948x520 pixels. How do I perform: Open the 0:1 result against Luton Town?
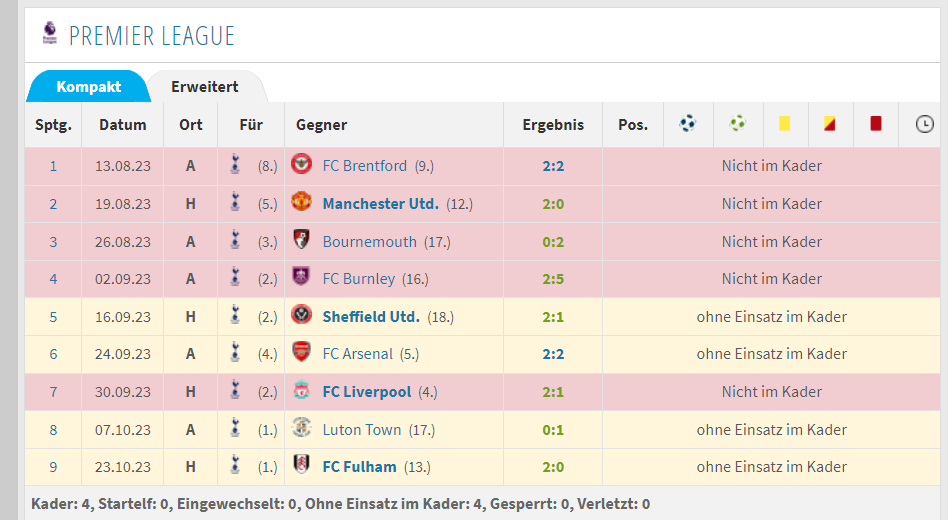pos(553,430)
